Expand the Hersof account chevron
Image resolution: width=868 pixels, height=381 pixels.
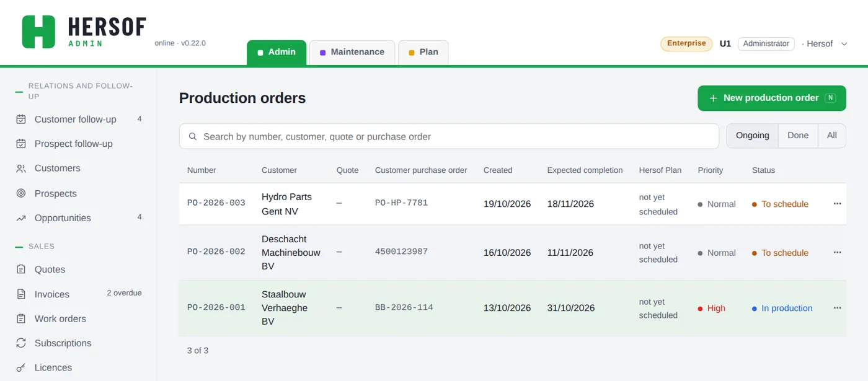[x=844, y=44]
